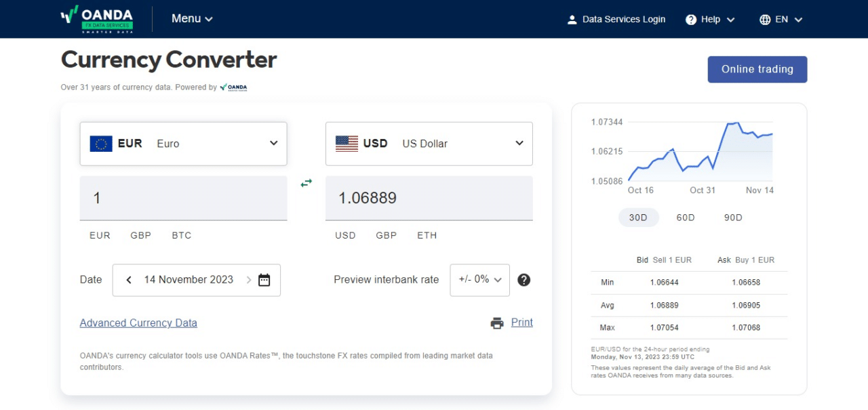
Task: Open the Advanced Currency Data link
Action: [x=138, y=323]
